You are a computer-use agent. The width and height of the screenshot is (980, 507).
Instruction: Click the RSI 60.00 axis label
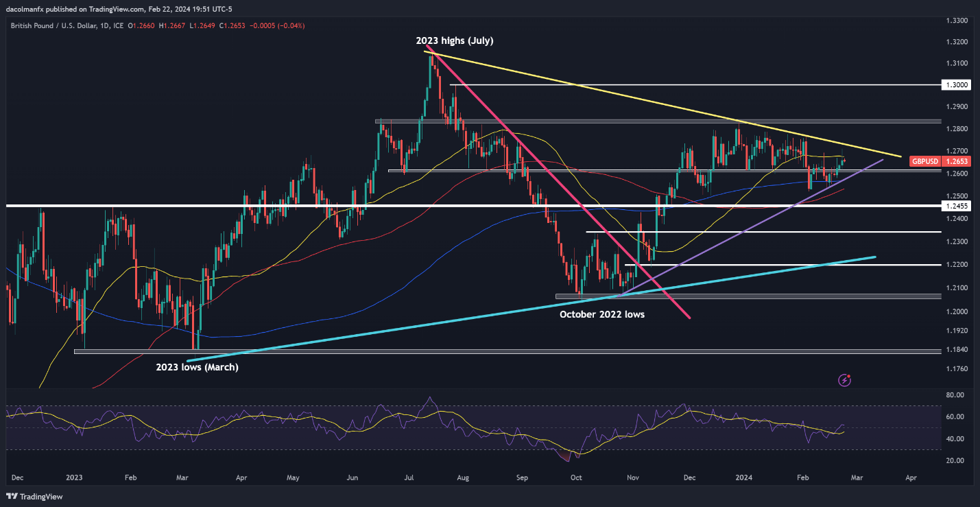(955, 417)
